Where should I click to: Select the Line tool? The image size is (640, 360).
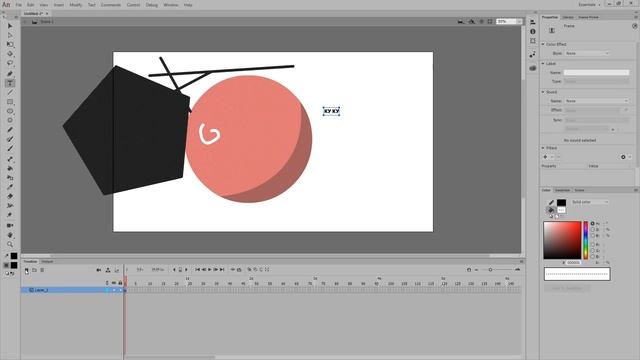[10, 92]
